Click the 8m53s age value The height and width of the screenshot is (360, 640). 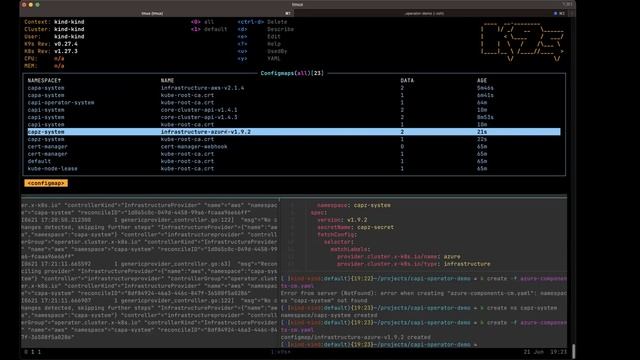point(485,117)
